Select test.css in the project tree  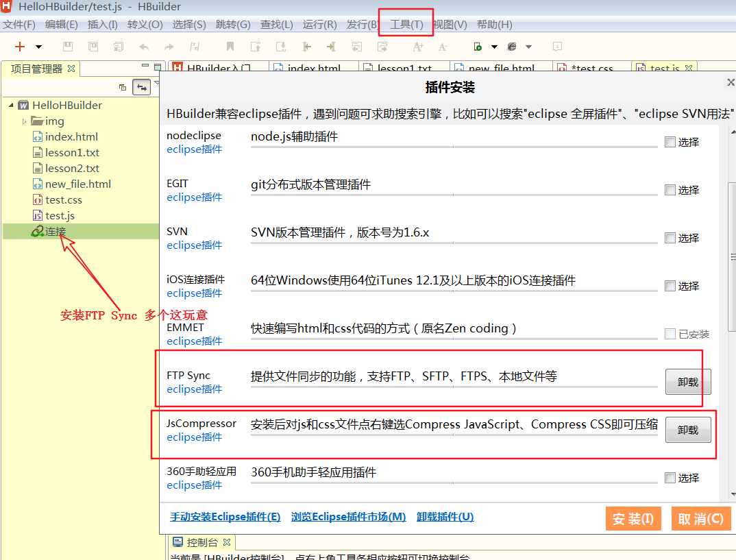point(63,200)
